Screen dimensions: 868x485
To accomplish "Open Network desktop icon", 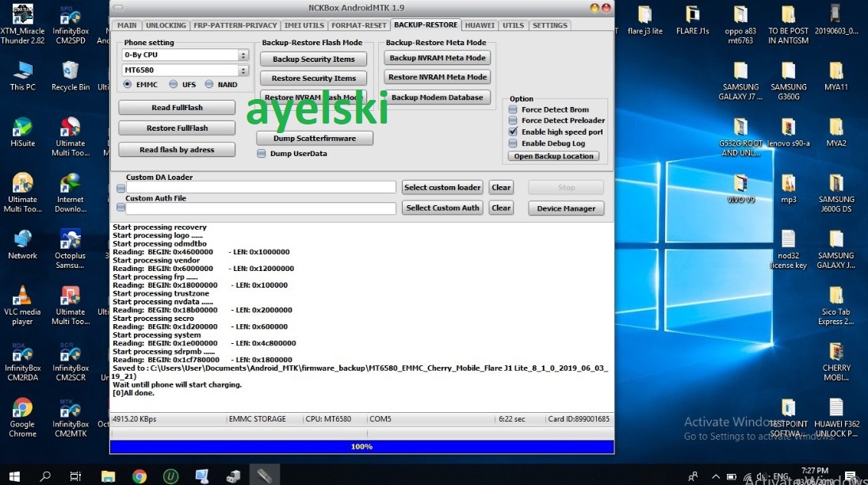I will pos(22,245).
